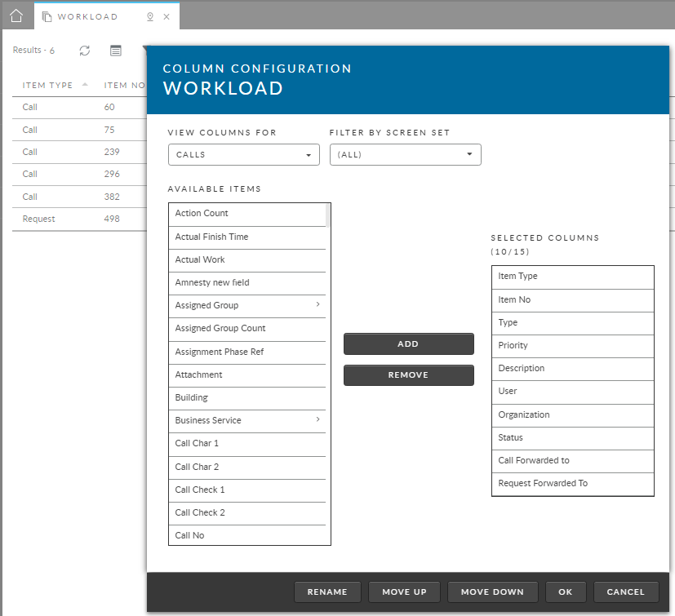Click the MOVE DOWN button

coord(492,592)
